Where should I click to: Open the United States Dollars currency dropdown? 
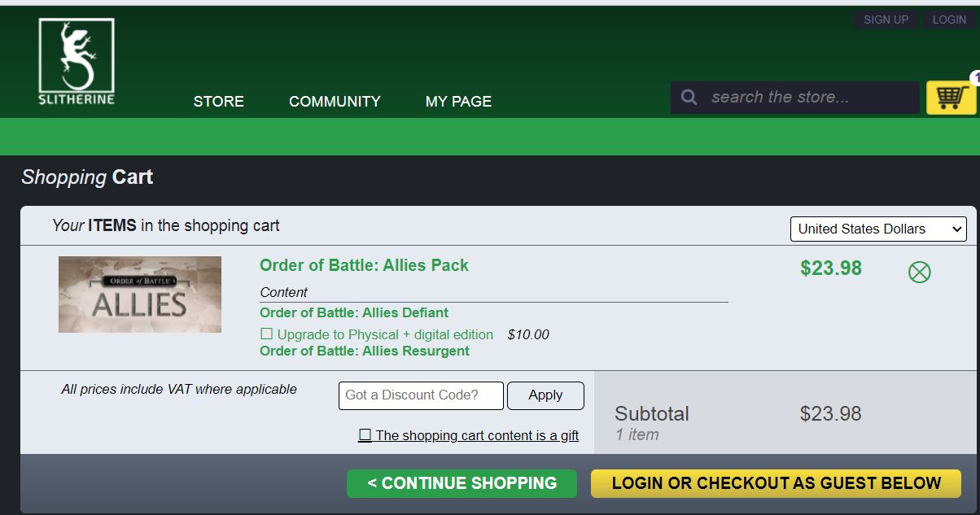click(877, 229)
